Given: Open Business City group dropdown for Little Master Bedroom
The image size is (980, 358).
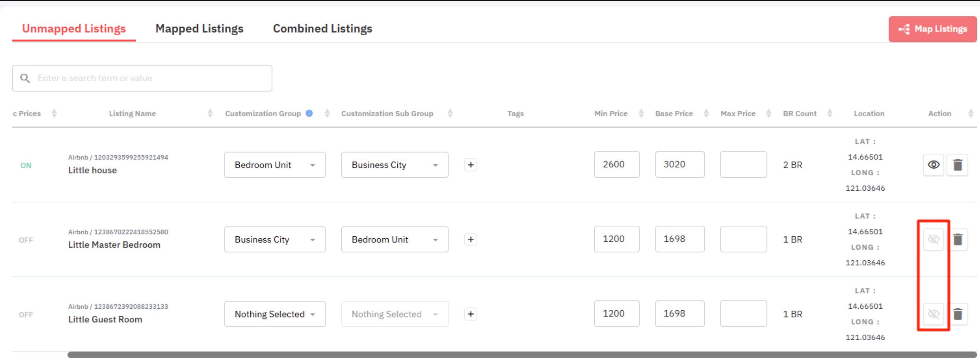Looking at the screenshot, I should pos(275,239).
